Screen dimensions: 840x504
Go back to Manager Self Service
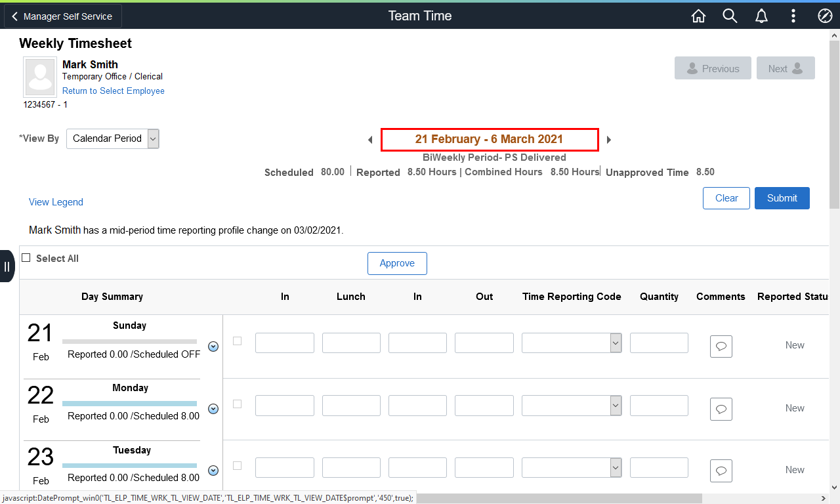63,16
